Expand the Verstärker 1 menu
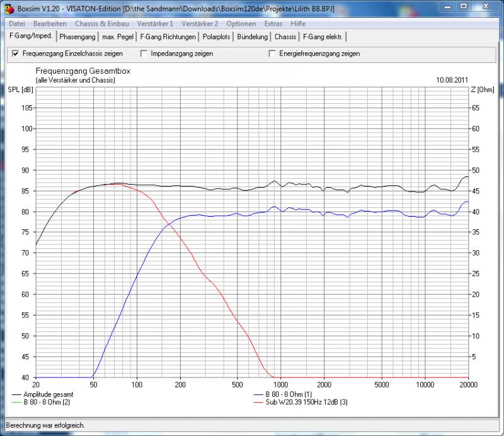Screen dimensions: 504x436 [x=154, y=23]
